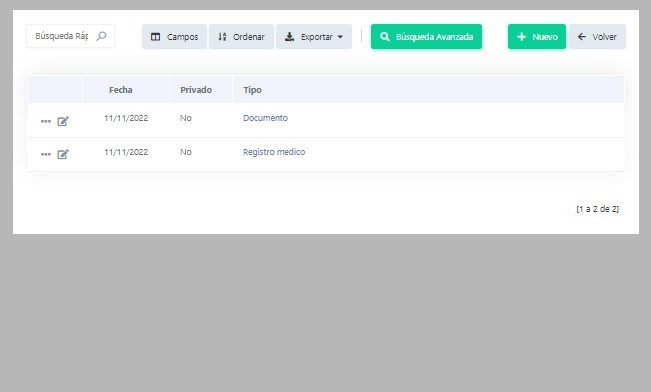Click into the Búsqueda Rápida search field
Image resolution: width=651 pixels, height=392 pixels.
[x=61, y=36]
